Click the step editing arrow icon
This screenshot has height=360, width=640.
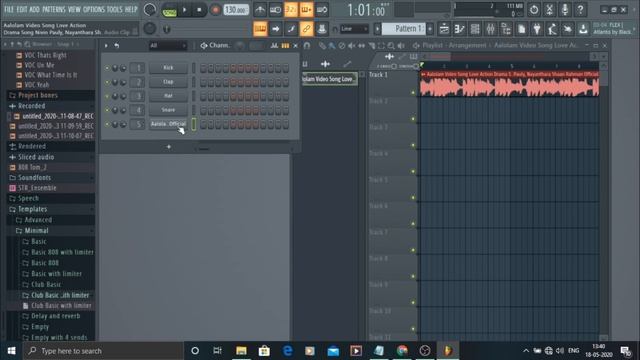coord(275,29)
